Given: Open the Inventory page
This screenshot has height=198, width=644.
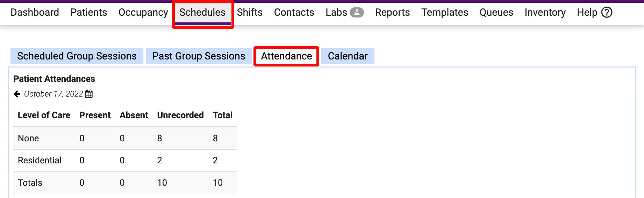Looking at the screenshot, I should (x=545, y=13).
